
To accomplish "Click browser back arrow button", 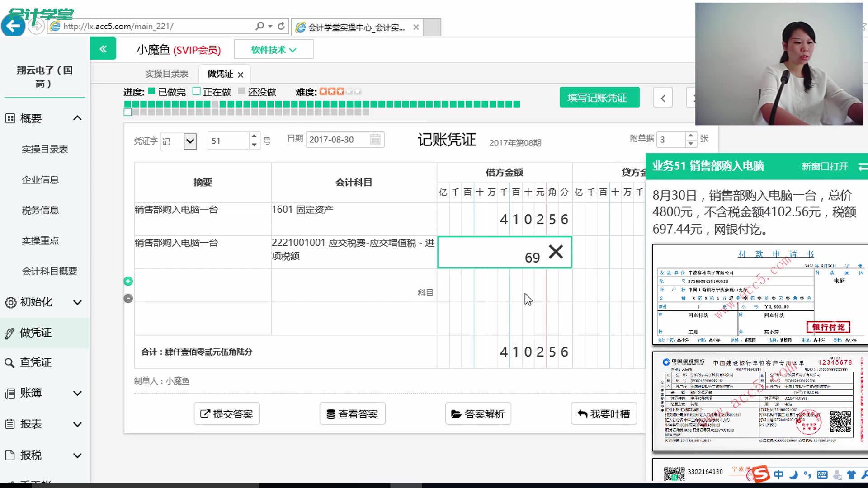I will [x=13, y=26].
